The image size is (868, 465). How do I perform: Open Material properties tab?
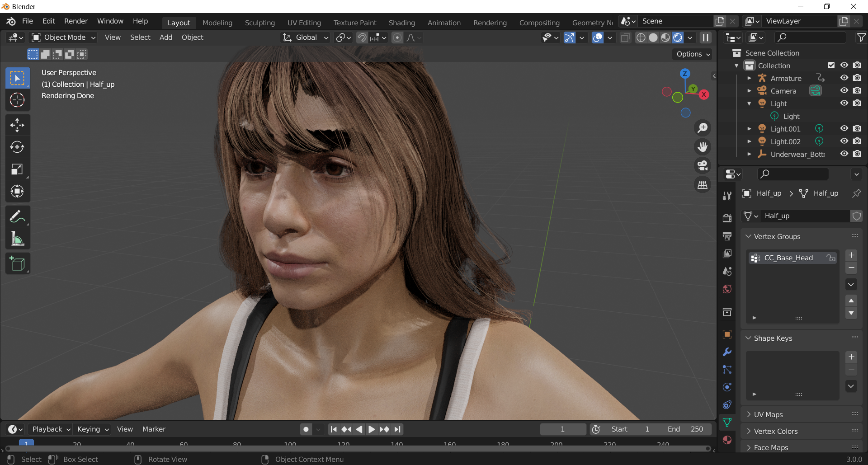(727, 440)
